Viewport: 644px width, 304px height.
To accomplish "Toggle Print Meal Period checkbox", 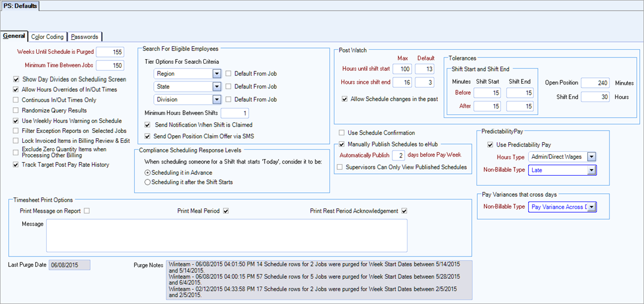I will pos(226,211).
